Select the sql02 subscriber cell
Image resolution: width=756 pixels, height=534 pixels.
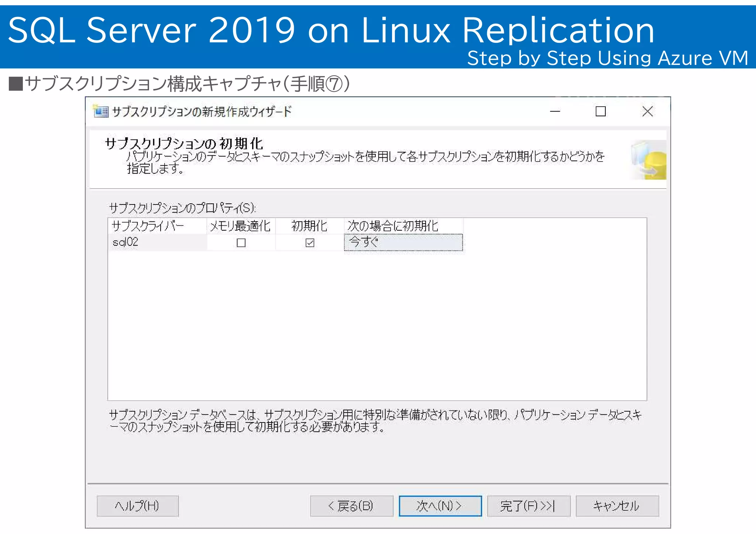pyautogui.click(x=158, y=242)
